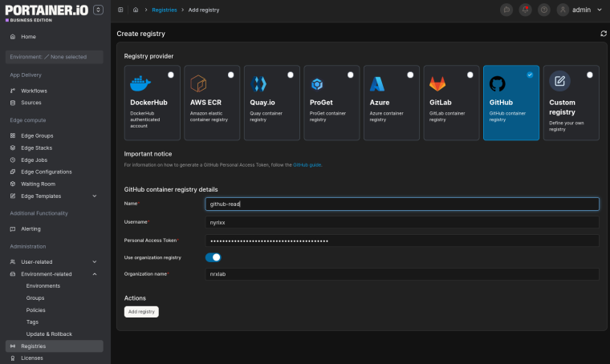Click the Registries sidebar icon
Image resolution: width=610 pixels, height=364 pixels.
click(13, 346)
